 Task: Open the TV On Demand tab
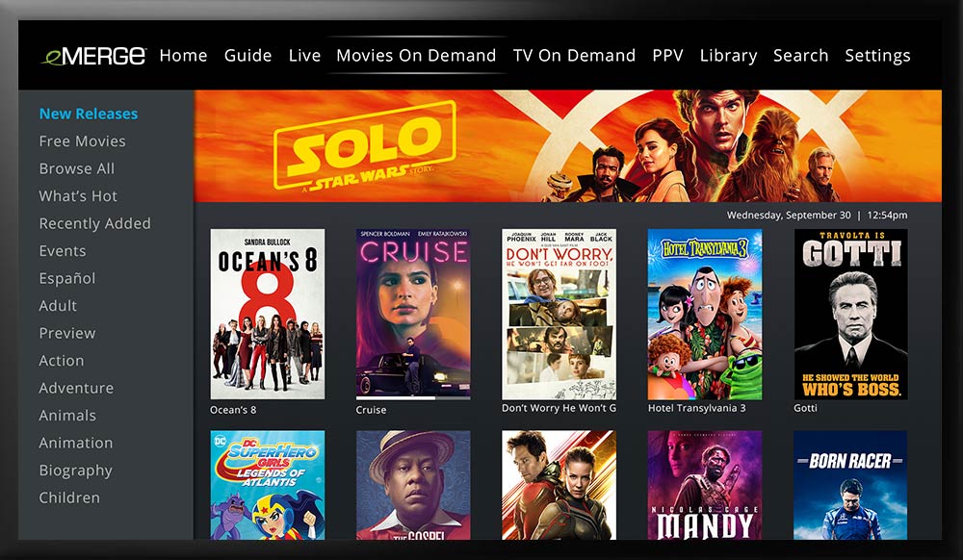pos(574,55)
